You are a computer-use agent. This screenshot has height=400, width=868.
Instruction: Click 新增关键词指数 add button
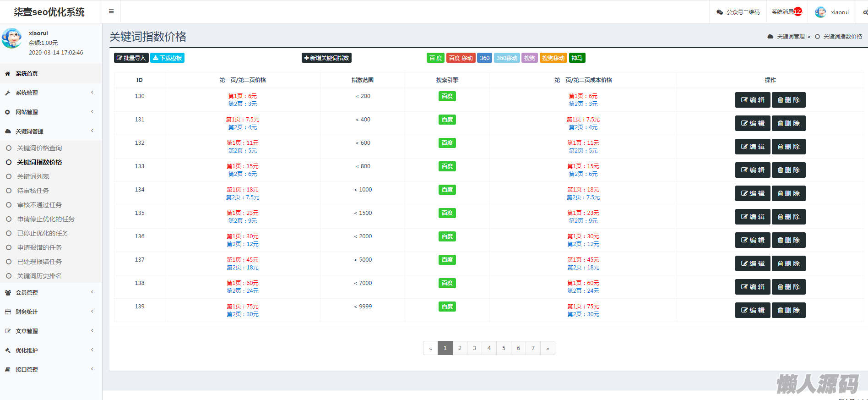326,58
